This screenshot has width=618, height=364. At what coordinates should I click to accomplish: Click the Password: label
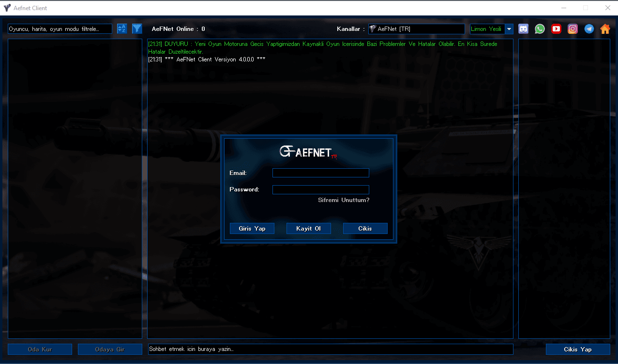244,189
